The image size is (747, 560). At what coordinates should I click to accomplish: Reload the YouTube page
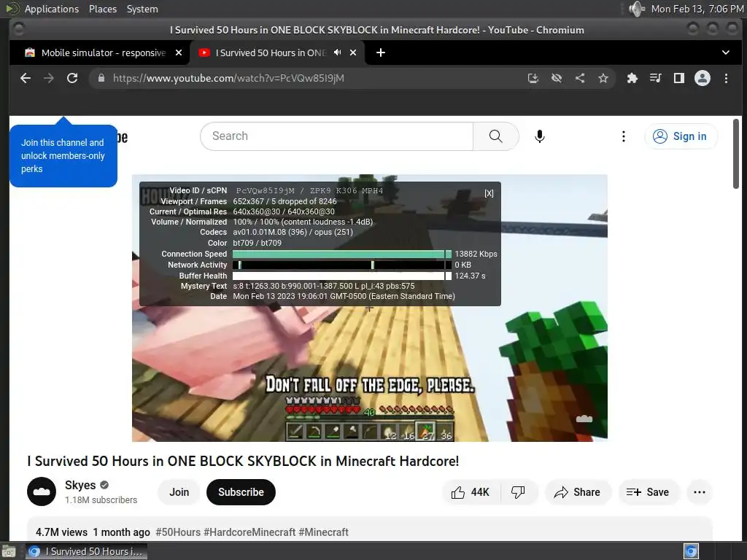pyautogui.click(x=72, y=78)
